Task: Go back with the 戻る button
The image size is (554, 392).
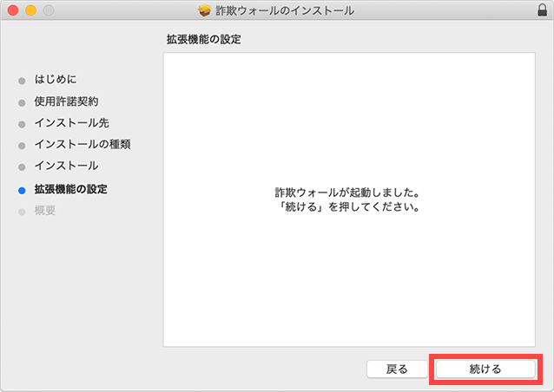Action: 397,369
